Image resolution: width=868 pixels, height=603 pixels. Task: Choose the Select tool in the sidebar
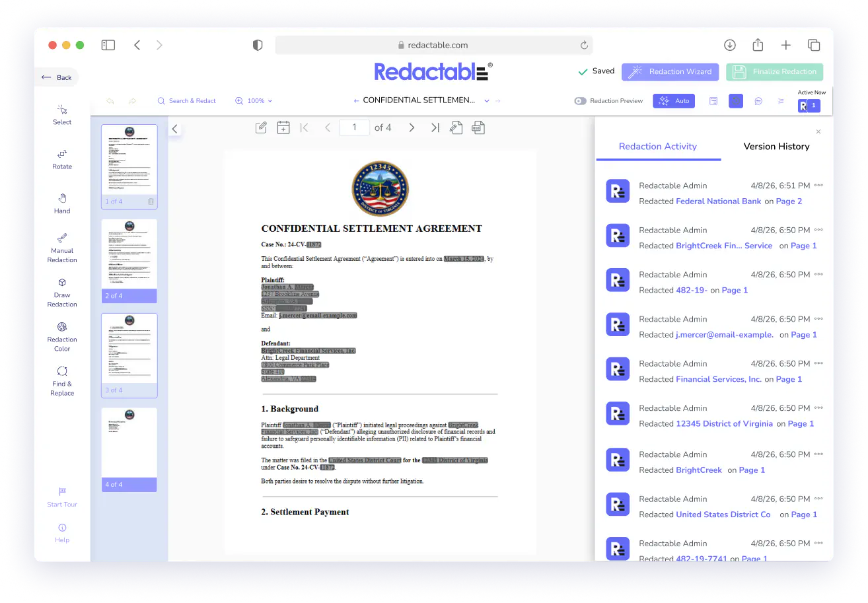point(62,114)
